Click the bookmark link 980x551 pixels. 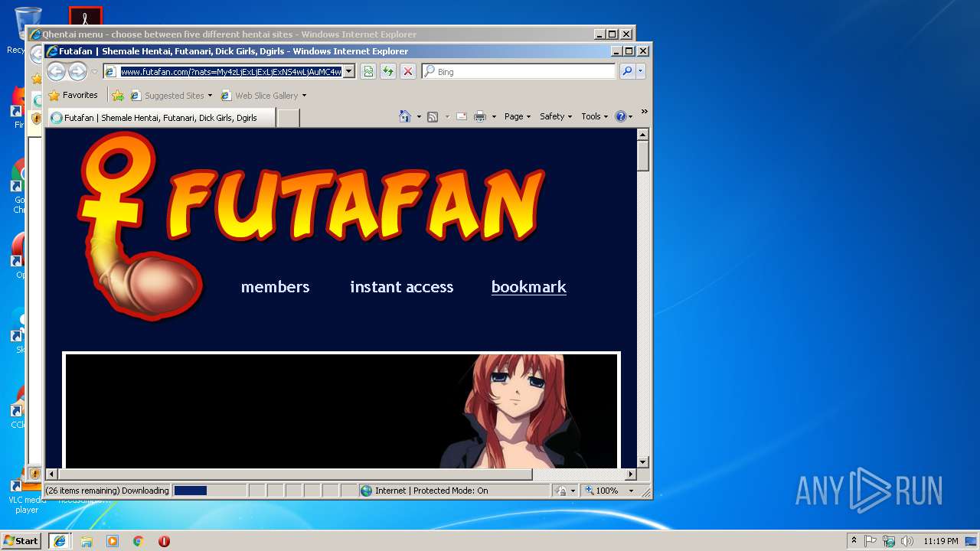pyautogui.click(x=528, y=287)
